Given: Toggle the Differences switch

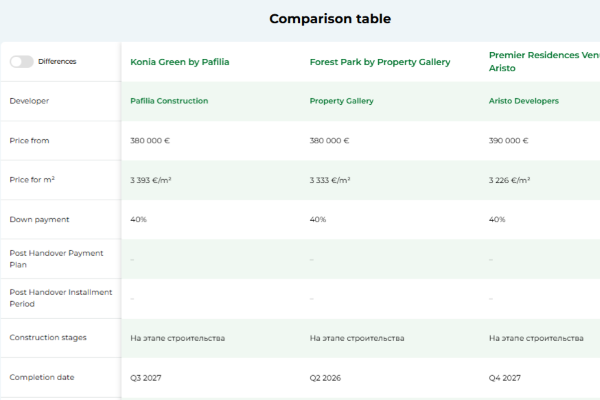Looking at the screenshot, I should click(21, 61).
